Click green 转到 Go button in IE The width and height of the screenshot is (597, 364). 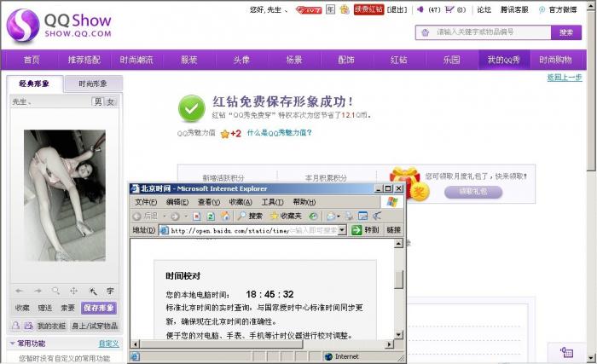[x=365, y=229]
